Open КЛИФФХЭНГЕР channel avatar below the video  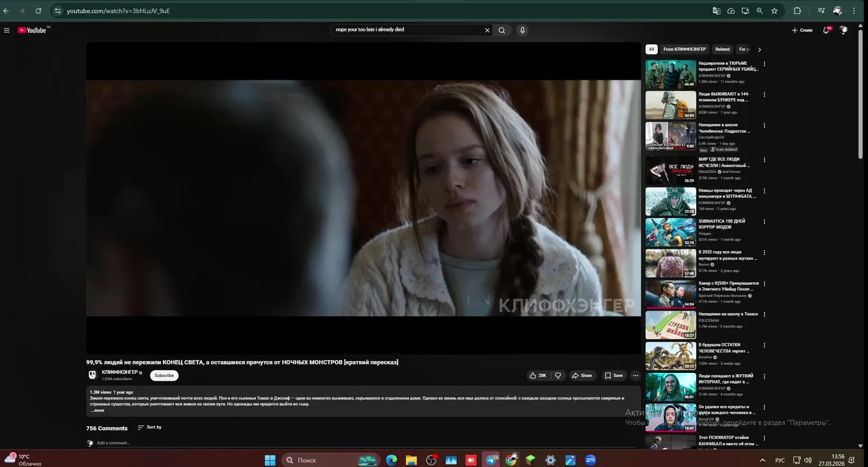coord(92,375)
